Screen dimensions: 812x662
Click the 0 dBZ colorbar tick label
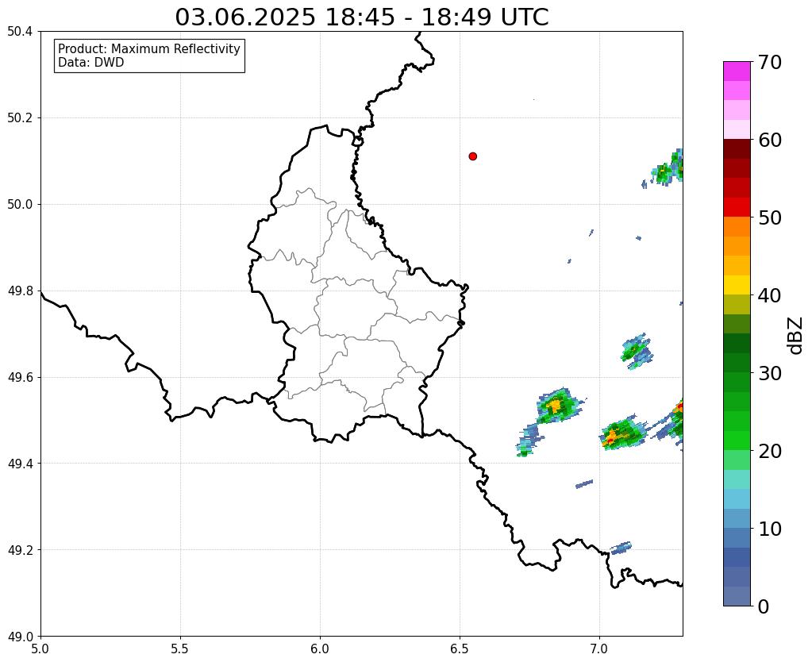point(764,606)
